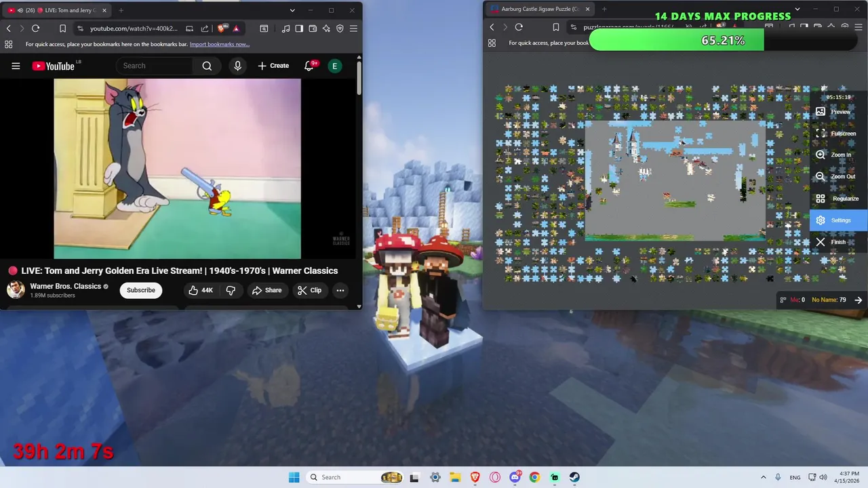Click the YouTube search magnifier button
The width and height of the screenshot is (868, 488).
coord(207,66)
